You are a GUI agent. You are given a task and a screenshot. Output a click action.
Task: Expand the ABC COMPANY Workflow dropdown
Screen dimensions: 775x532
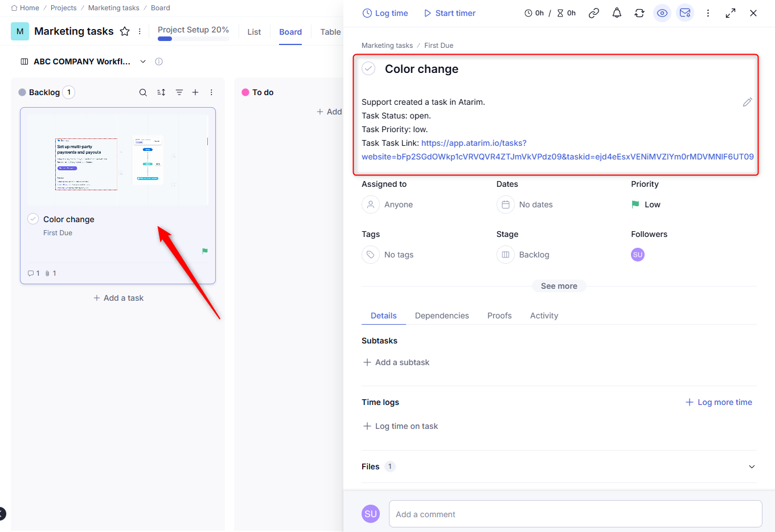[143, 62]
